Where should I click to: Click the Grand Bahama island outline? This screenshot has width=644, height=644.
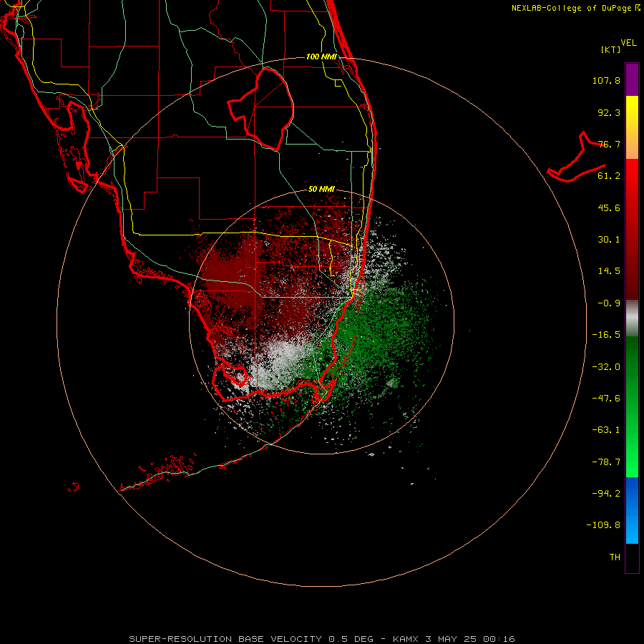point(577,158)
